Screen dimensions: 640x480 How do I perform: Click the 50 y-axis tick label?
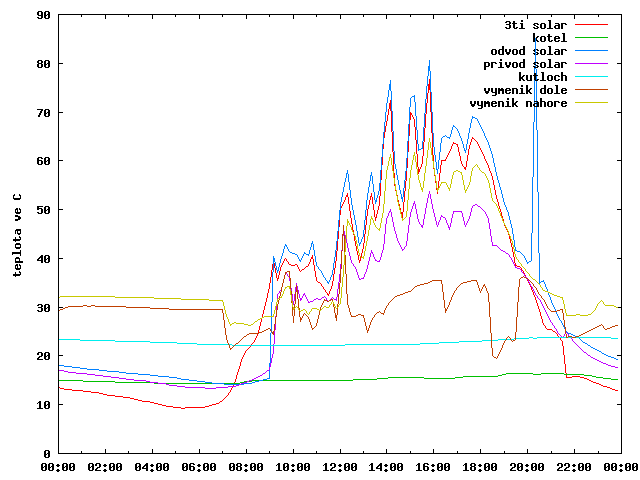point(43,210)
